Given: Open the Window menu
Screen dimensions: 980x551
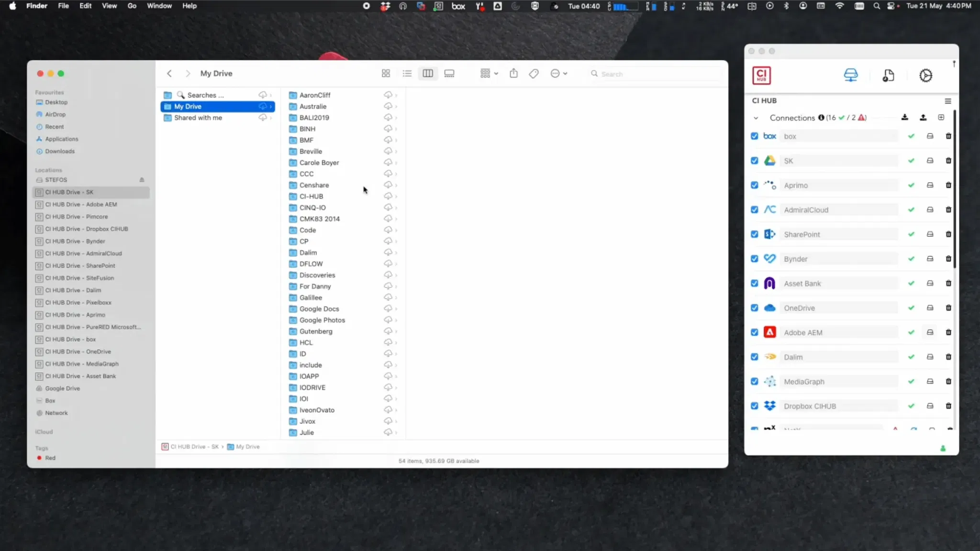Looking at the screenshot, I should pyautogui.click(x=159, y=6).
